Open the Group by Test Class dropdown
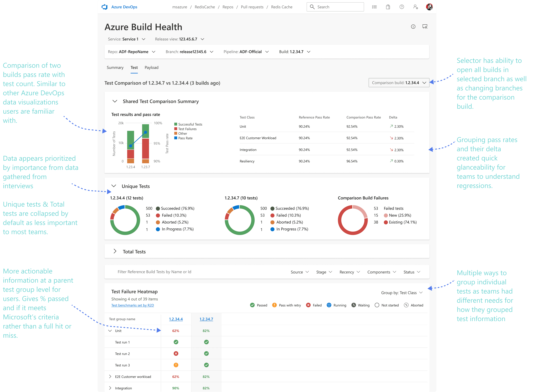Screen dimensions: 534x392 402,293
